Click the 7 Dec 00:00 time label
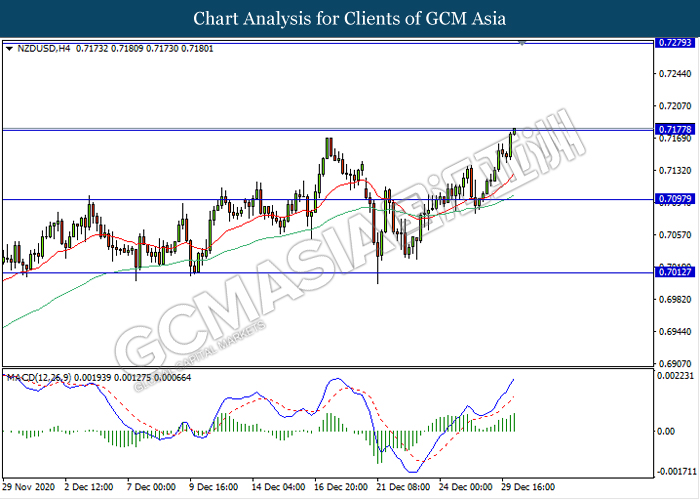This screenshot has height=500, width=700. [x=152, y=489]
